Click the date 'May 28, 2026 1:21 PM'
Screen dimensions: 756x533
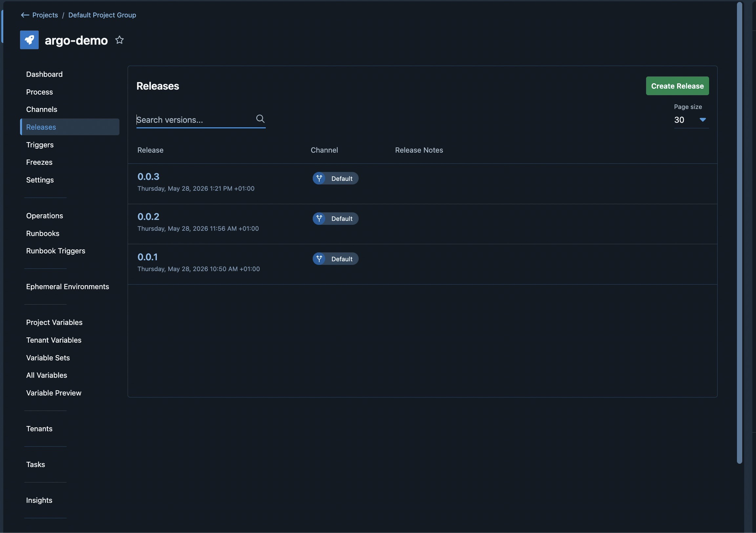point(200,188)
